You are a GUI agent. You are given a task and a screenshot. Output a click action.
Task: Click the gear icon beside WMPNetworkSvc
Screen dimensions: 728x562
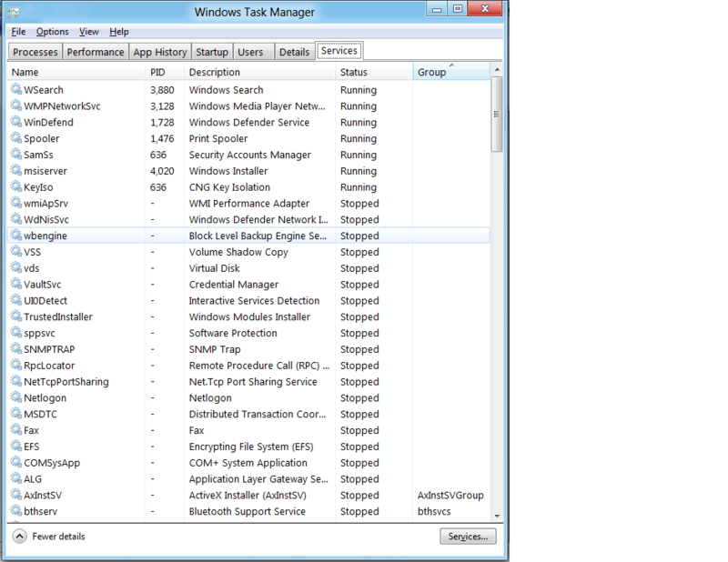tap(16, 105)
